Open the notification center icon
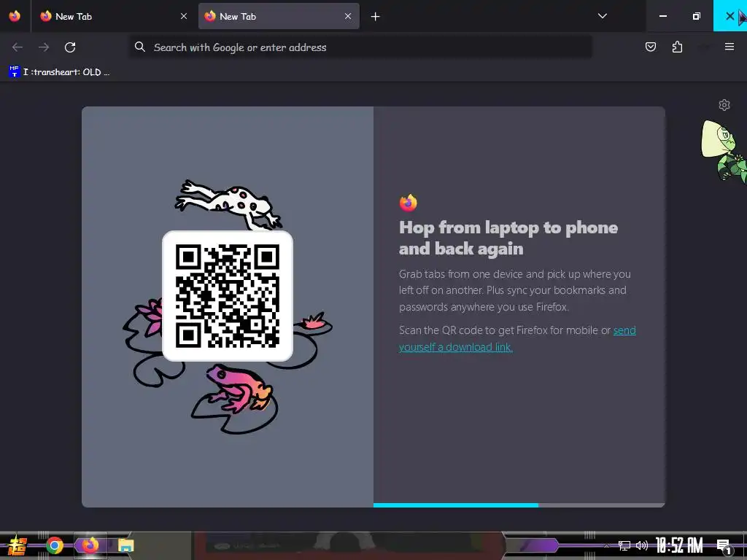The height and width of the screenshot is (560, 747). click(x=724, y=546)
